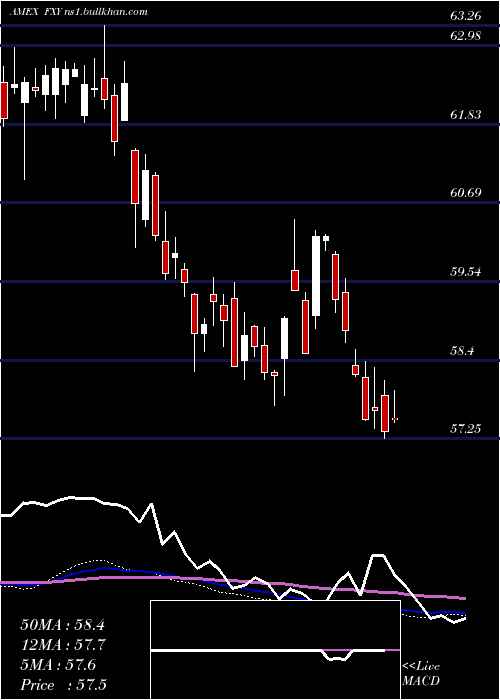Click the 62.98 price level label
This screenshot has height=700, width=500.
click(466, 36)
